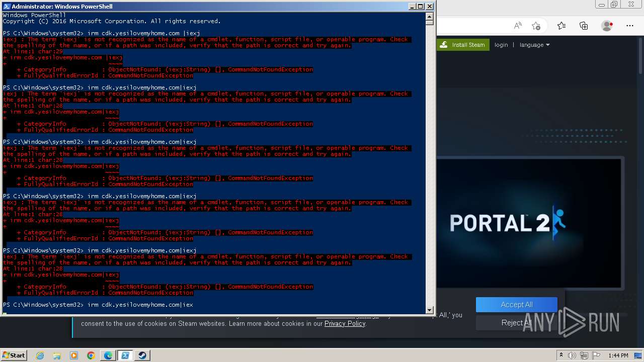Switch to PowerShell in the taskbar
The height and width of the screenshot is (362, 644).
tap(125, 355)
